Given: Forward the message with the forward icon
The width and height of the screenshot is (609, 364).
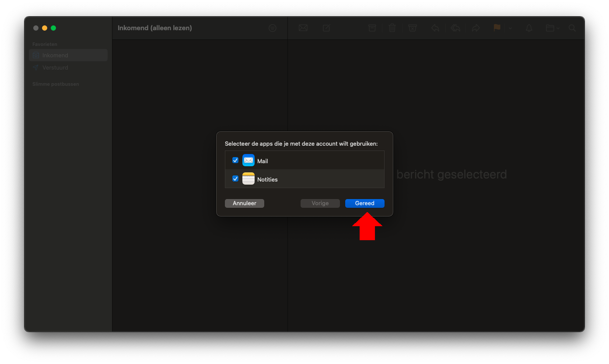Looking at the screenshot, I should pos(476,28).
